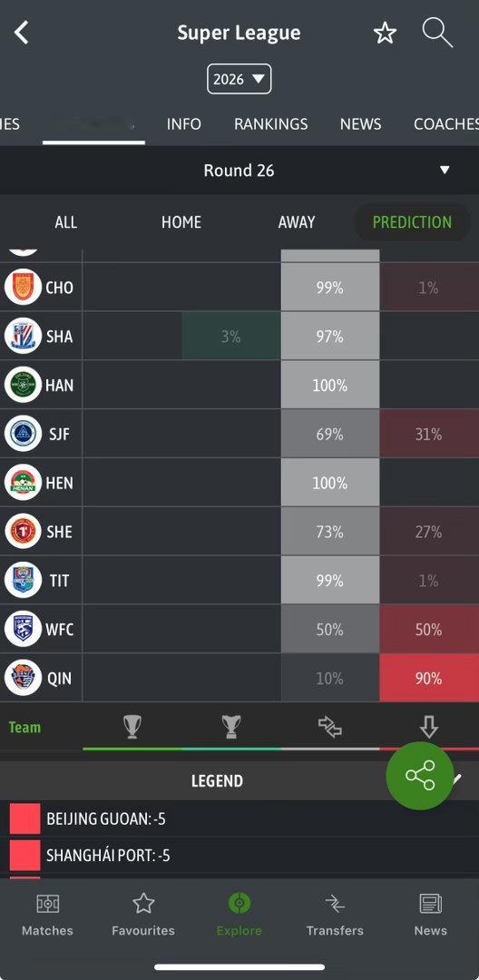Open the search magnifier icon
Screen dimensions: 479x980
pyautogui.click(x=437, y=33)
